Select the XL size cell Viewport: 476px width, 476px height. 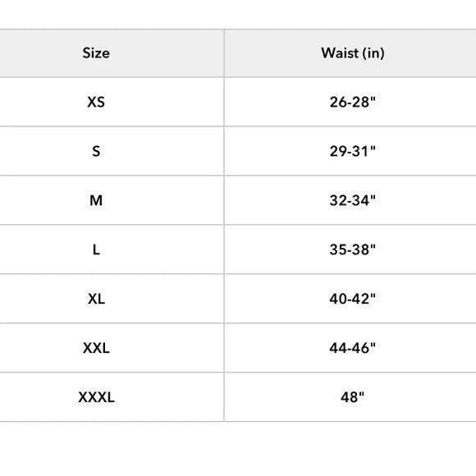[96, 299]
